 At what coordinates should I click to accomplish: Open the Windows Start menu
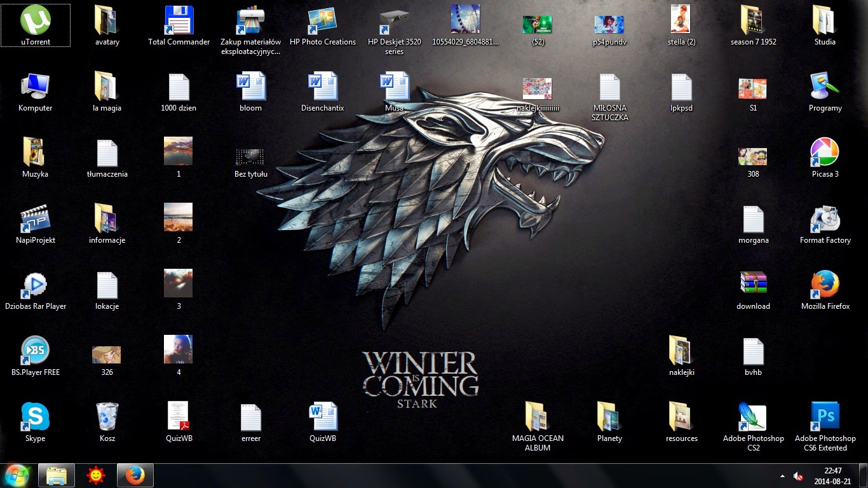tap(17, 475)
